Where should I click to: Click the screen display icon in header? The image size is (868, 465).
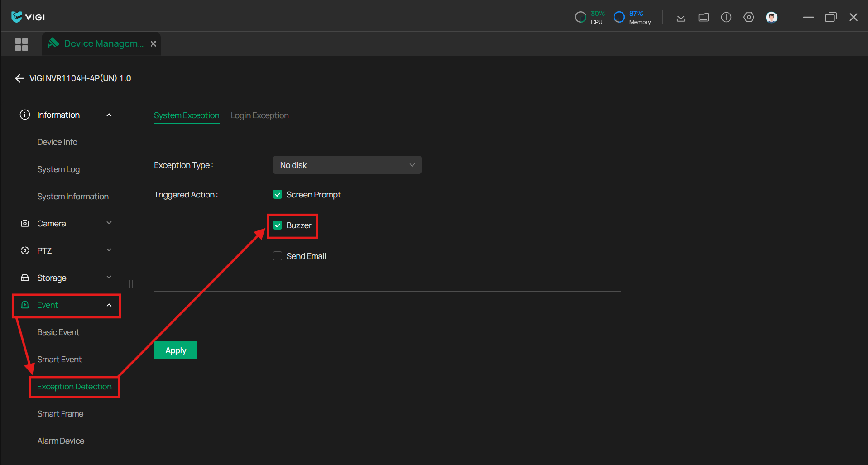704,17
